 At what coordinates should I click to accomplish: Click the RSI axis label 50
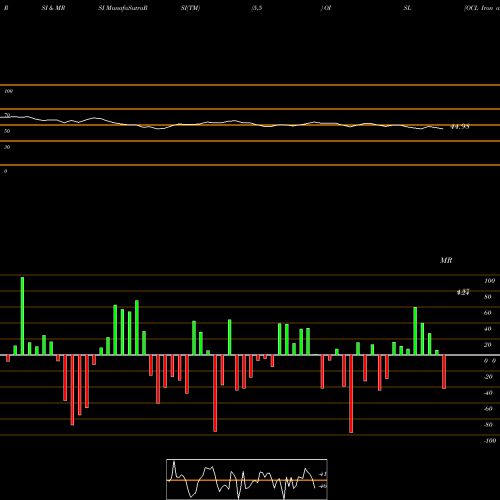[x=7, y=131]
